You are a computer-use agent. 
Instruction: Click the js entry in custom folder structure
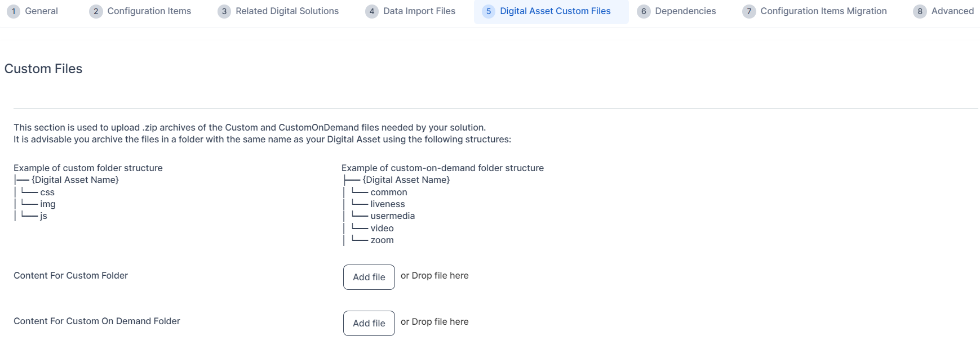pyautogui.click(x=44, y=216)
